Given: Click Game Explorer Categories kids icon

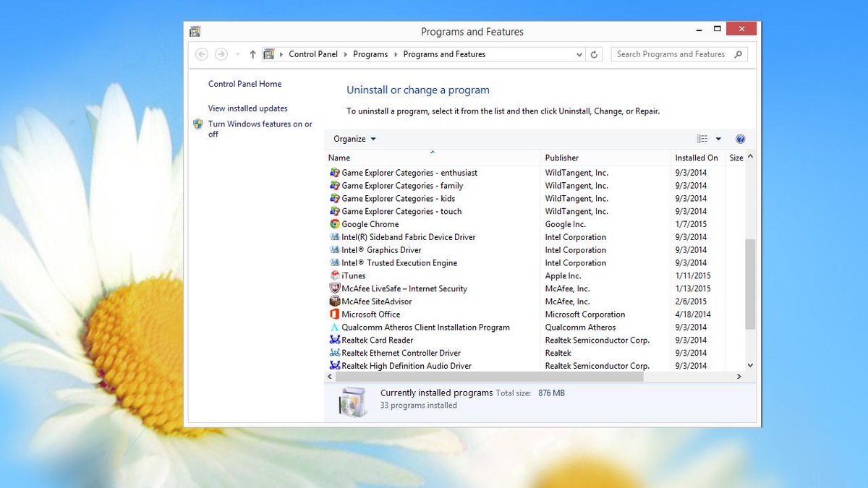Looking at the screenshot, I should tap(335, 198).
